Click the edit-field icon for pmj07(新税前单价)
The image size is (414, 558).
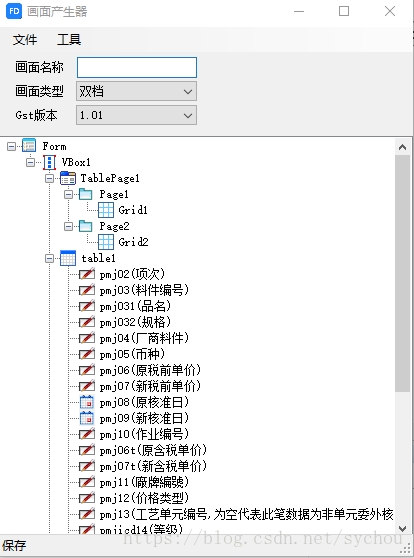[x=87, y=386]
